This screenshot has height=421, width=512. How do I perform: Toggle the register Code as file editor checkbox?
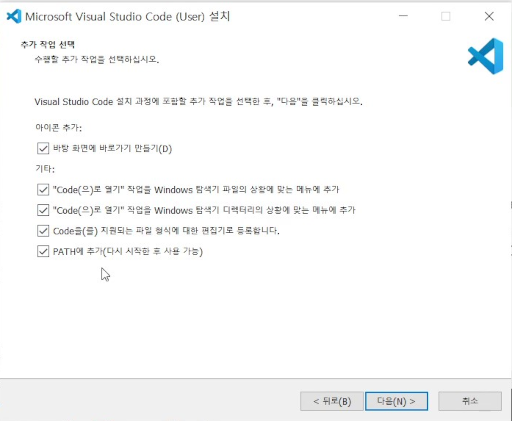[43, 231]
